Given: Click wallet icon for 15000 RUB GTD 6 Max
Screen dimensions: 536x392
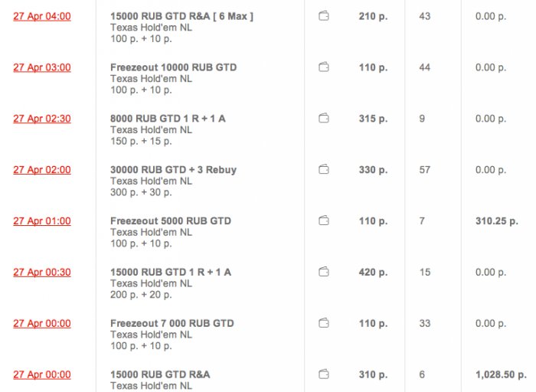Looking at the screenshot, I should point(323,16).
